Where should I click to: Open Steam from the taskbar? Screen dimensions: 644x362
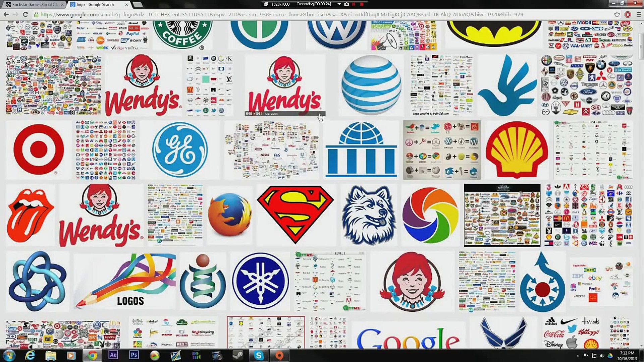(x=238, y=355)
